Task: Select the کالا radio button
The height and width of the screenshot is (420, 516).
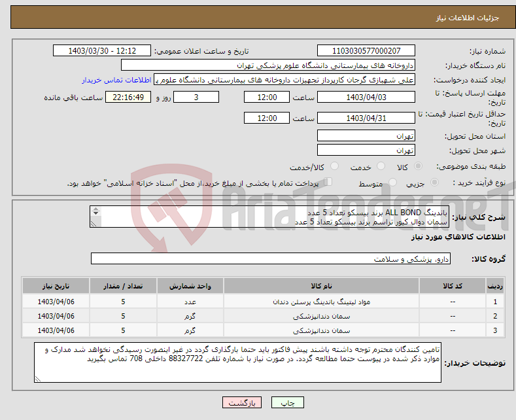Action: click(x=418, y=166)
